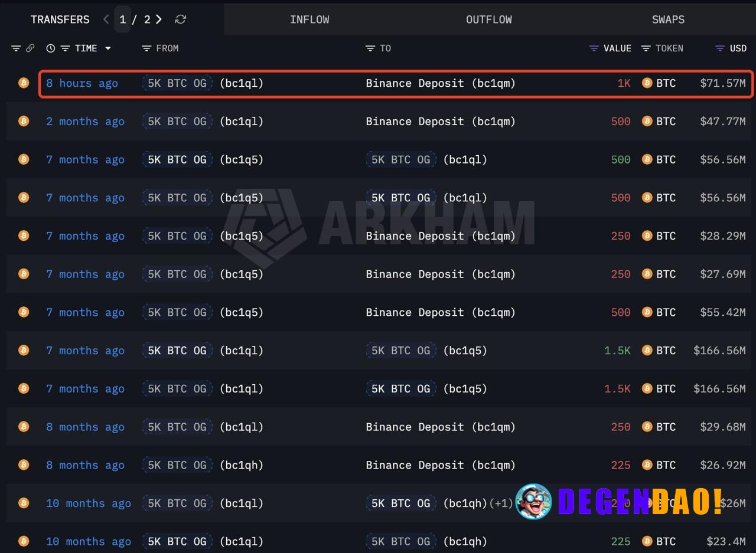Click the clock icon in the TIME column
Screen dimensions: 756x553
[50, 48]
